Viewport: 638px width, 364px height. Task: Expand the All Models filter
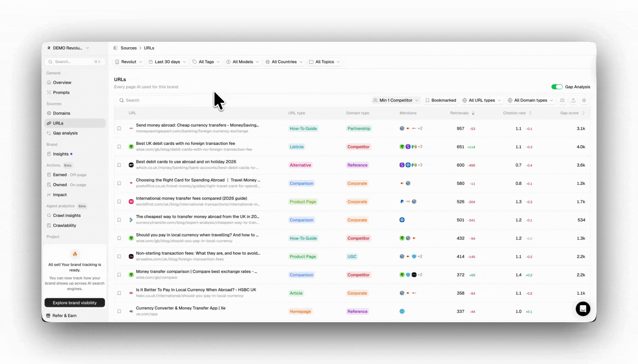pos(243,62)
